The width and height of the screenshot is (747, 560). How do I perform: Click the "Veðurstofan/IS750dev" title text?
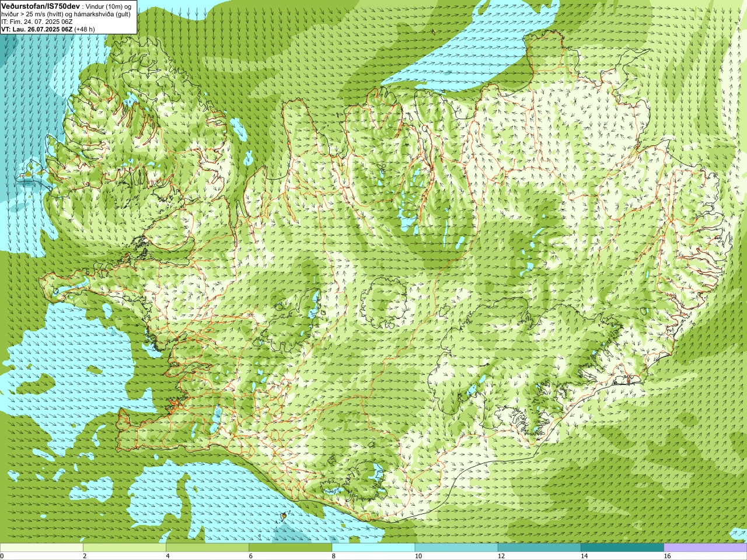point(41,5)
